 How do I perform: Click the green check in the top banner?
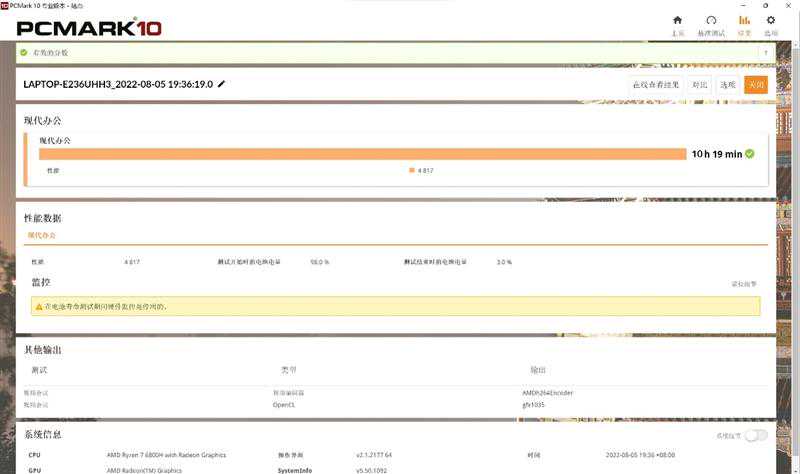(x=24, y=52)
